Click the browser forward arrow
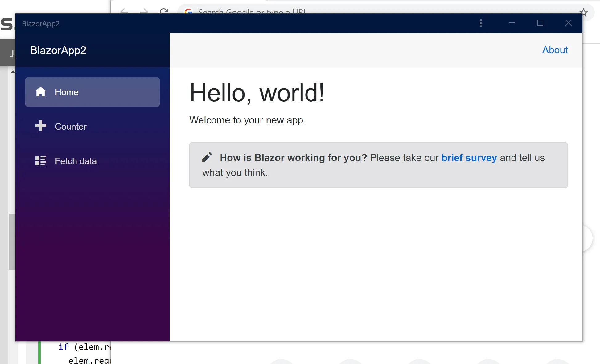The image size is (600, 364). 144,11
